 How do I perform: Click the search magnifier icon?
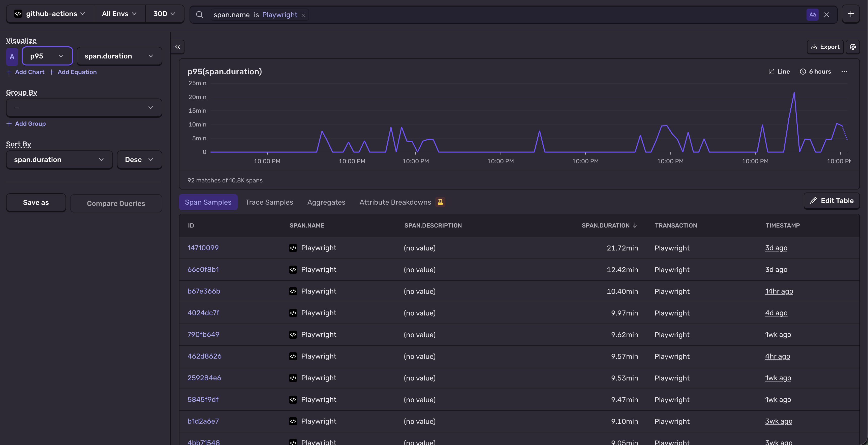[x=199, y=14]
